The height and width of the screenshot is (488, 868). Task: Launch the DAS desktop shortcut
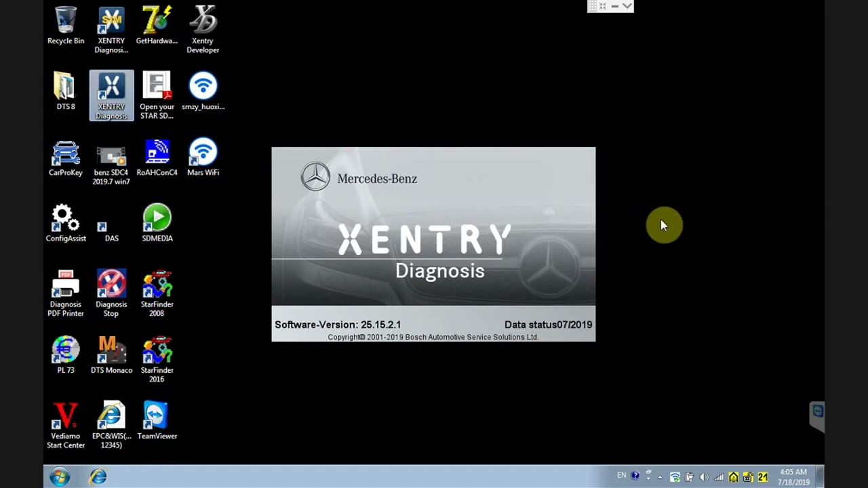point(111,230)
